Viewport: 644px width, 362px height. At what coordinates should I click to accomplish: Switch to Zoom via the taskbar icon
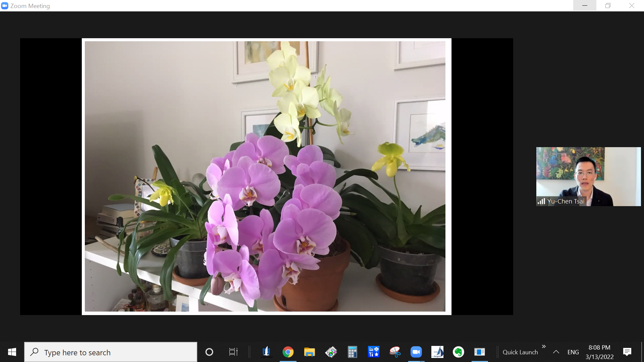[416, 352]
